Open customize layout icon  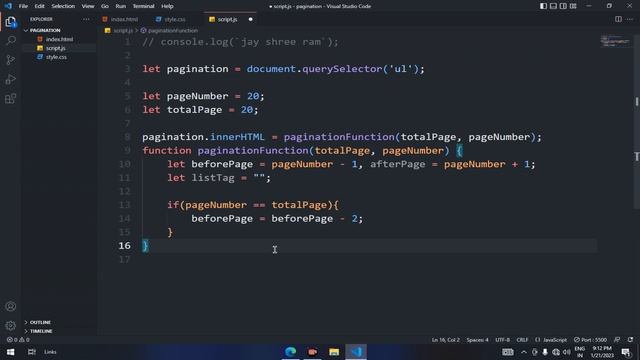(573, 6)
